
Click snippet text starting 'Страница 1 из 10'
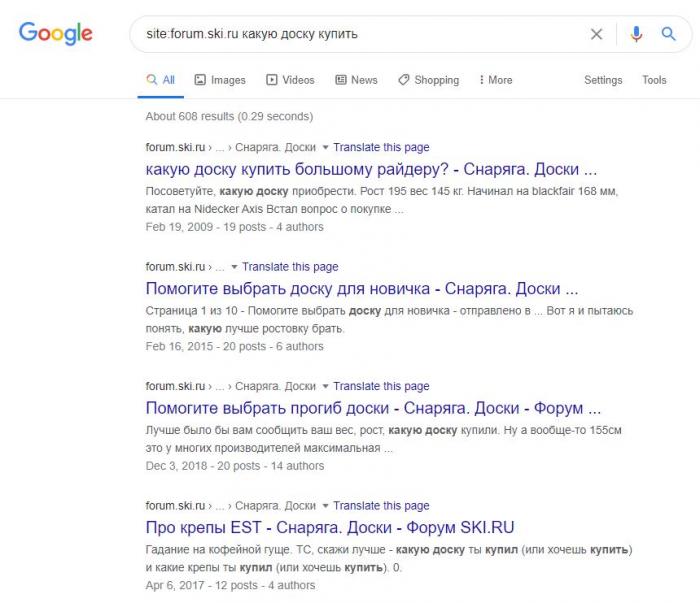coord(389,320)
